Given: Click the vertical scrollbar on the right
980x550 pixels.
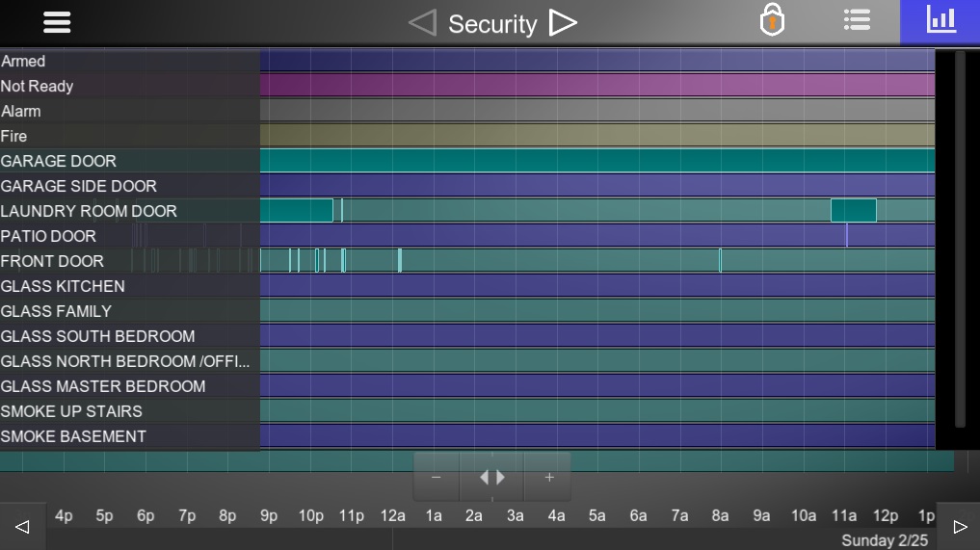Looking at the screenshot, I should point(960,239).
